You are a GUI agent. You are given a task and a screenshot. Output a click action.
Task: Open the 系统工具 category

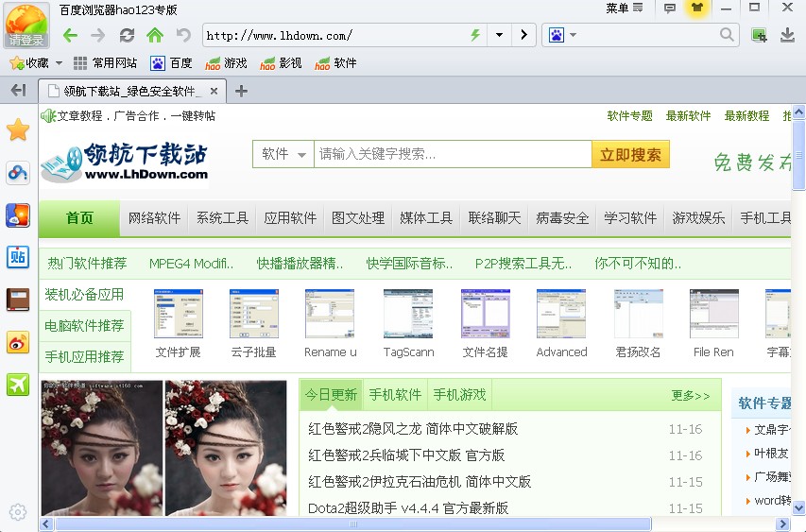click(x=222, y=218)
